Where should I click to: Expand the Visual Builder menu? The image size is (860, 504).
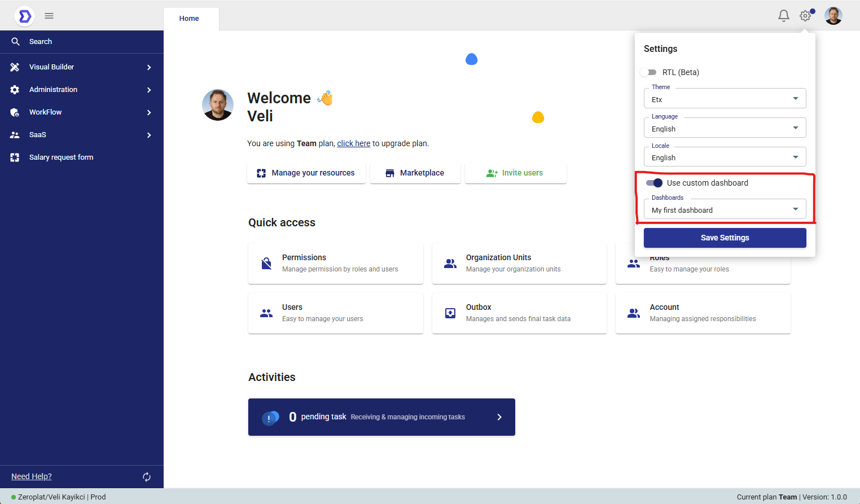(x=81, y=67)
